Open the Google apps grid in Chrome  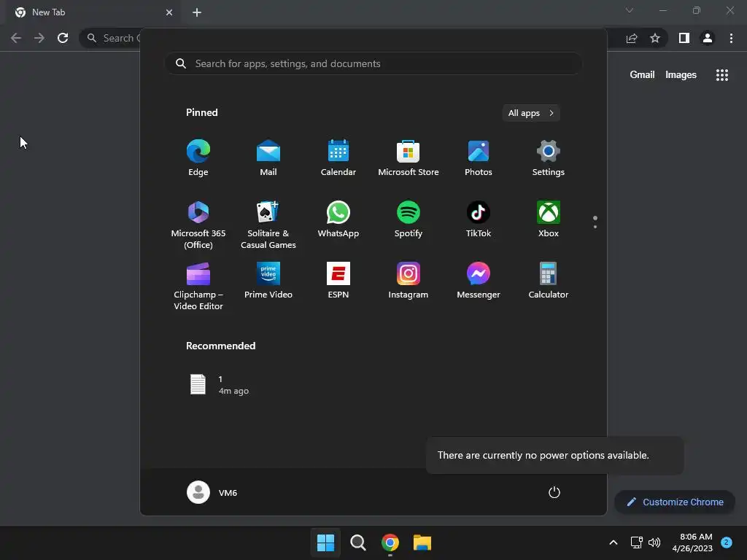click(x=721, y=75)
